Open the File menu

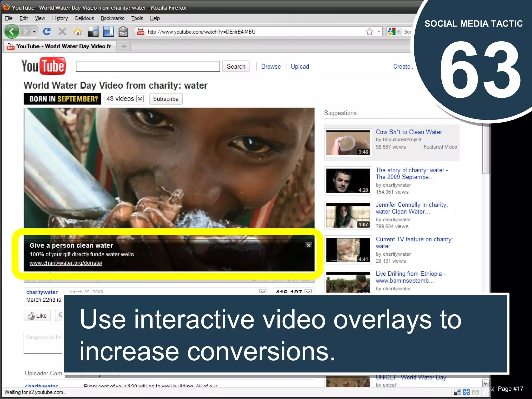(9, 18)
